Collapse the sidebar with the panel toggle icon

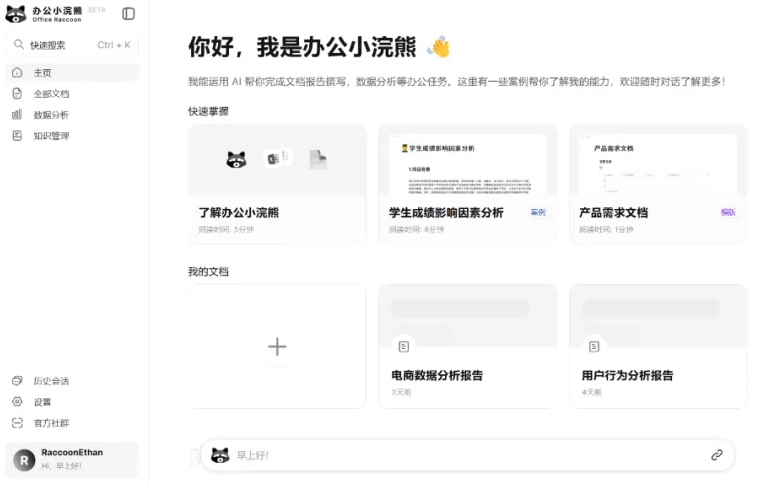pos(129,14)
